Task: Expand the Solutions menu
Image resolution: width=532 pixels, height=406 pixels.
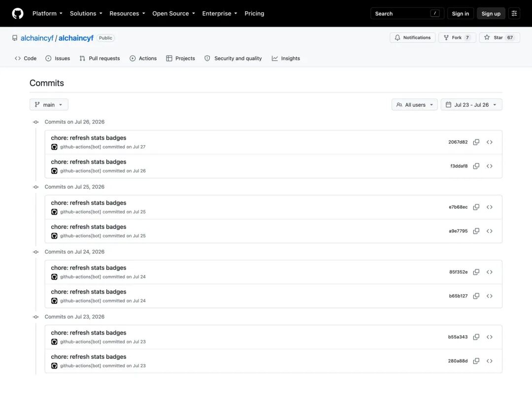Action: point(86,14)
